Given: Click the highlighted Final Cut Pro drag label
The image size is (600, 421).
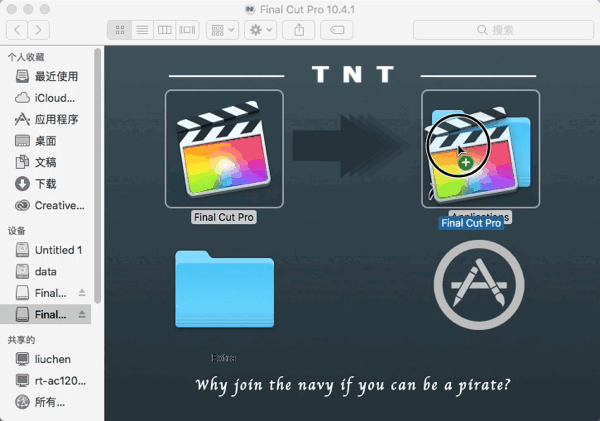Looking at the screenshot, I should point(471,223).
